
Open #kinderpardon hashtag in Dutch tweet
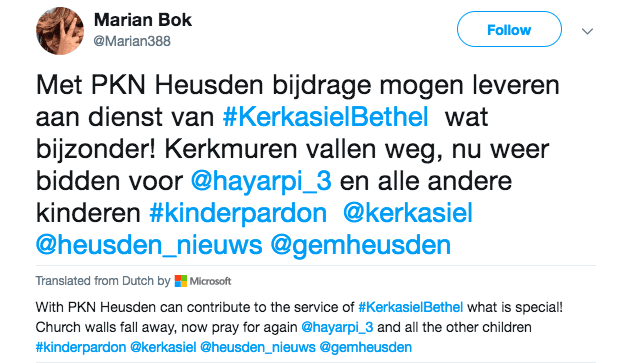238,213
